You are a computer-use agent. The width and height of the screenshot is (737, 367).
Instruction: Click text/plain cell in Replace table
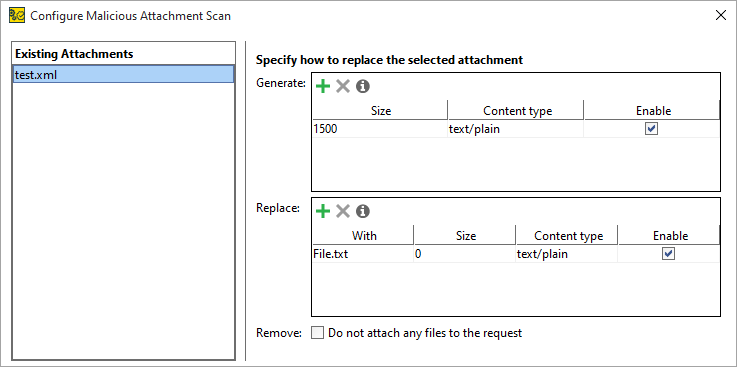[x=566, y=254]
